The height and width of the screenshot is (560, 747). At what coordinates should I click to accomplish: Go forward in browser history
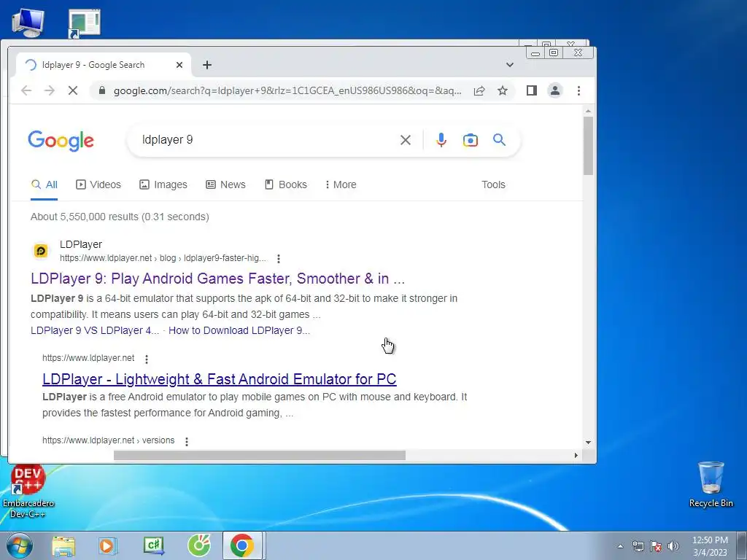(x=50, y=90)
